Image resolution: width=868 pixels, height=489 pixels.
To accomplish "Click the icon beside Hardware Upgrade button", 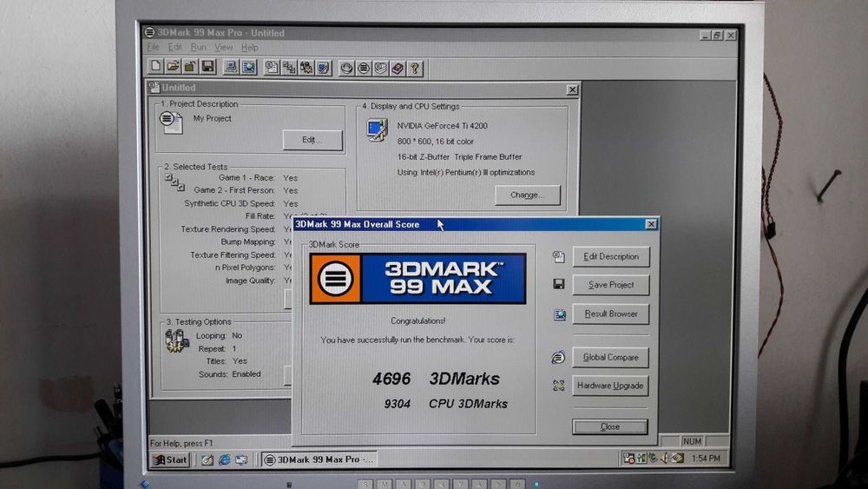I will click(558, 386).
